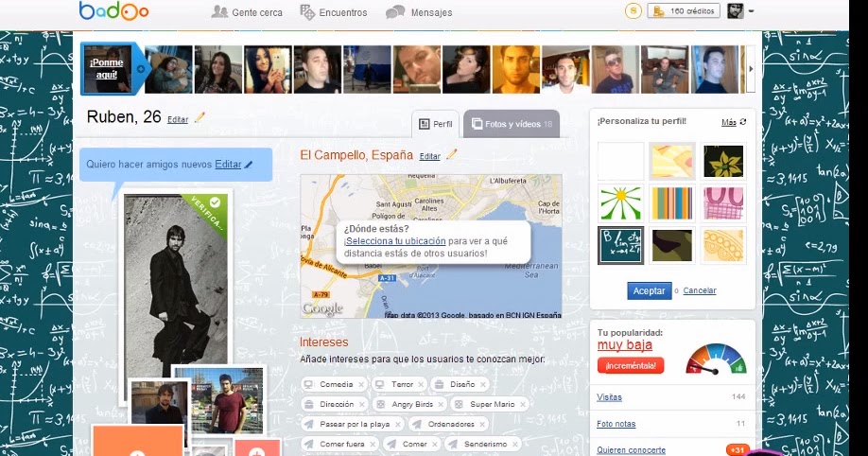Remove the Terror interest

(421, 384)
